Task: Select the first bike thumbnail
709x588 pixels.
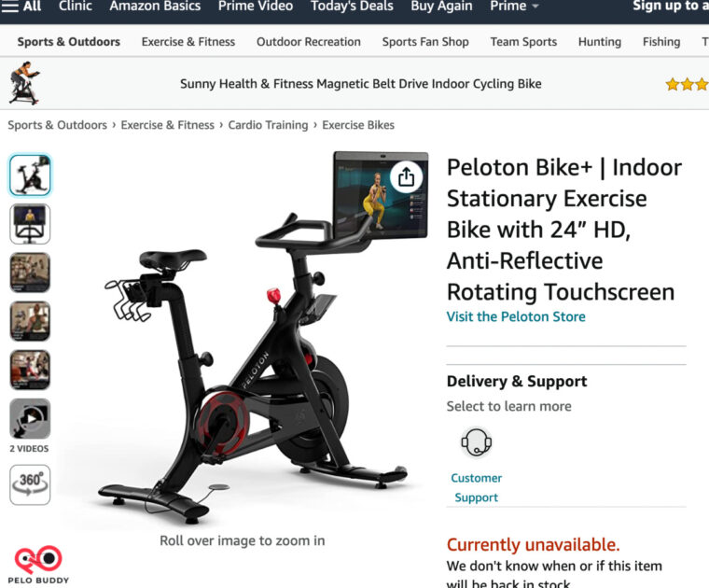Action: pyautogui.click(x=30, y=175)
